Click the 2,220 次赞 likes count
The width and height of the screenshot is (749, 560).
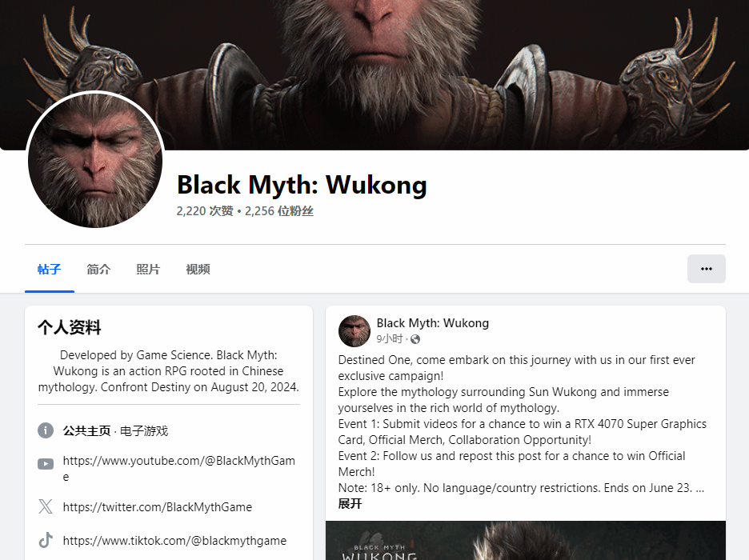[205, 211]
